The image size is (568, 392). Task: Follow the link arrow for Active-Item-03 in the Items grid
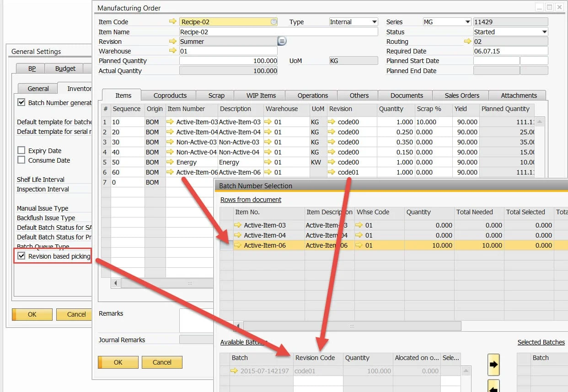tap(171, 122)
